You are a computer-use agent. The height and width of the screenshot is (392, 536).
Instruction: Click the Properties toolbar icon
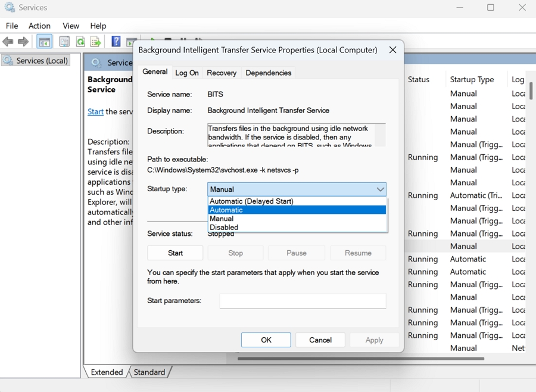64,42
